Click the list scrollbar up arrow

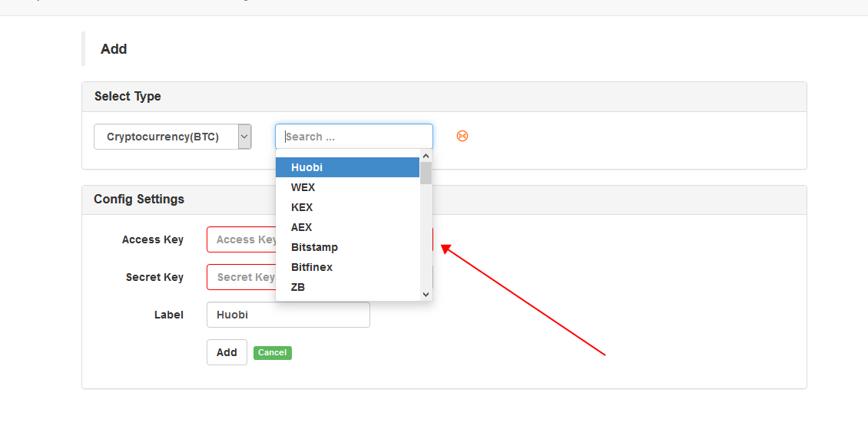pos(426,155)
